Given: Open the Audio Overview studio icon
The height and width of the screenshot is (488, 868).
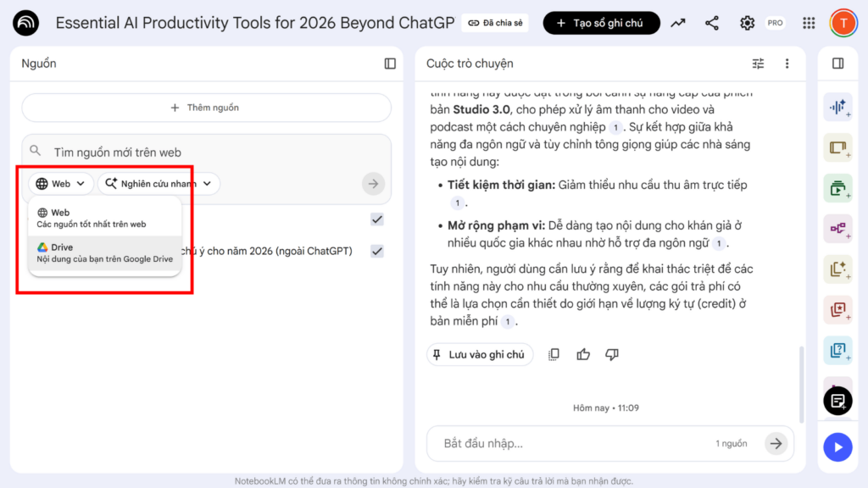Looking at the screenshot, I should (x=837, y=107).
